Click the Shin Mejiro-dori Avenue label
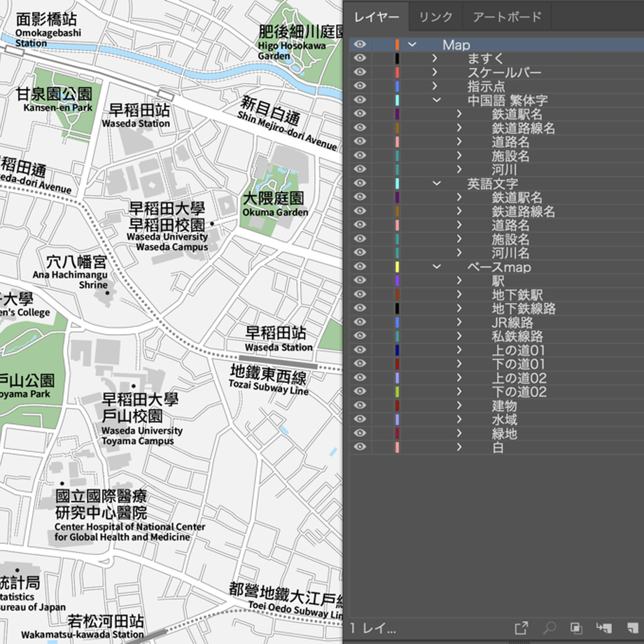This screenshot has height=644, width=644. tap(287, 130)
